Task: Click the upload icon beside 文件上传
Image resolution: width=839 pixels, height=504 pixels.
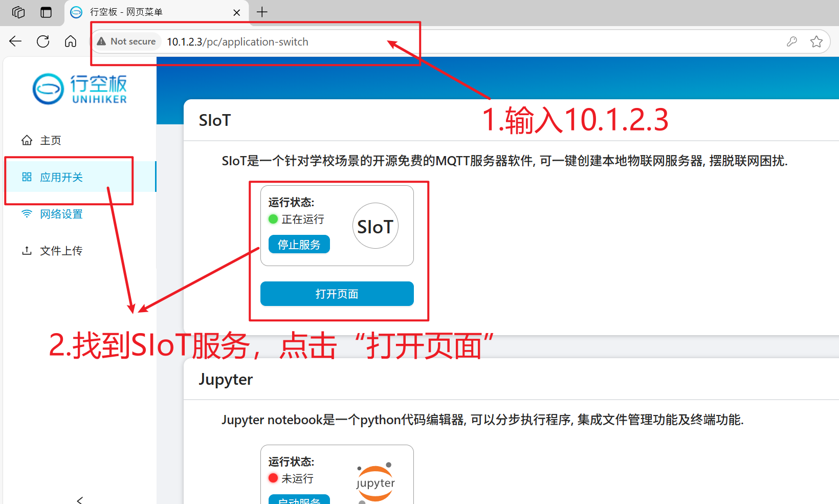Action: [x=27, y=250]
